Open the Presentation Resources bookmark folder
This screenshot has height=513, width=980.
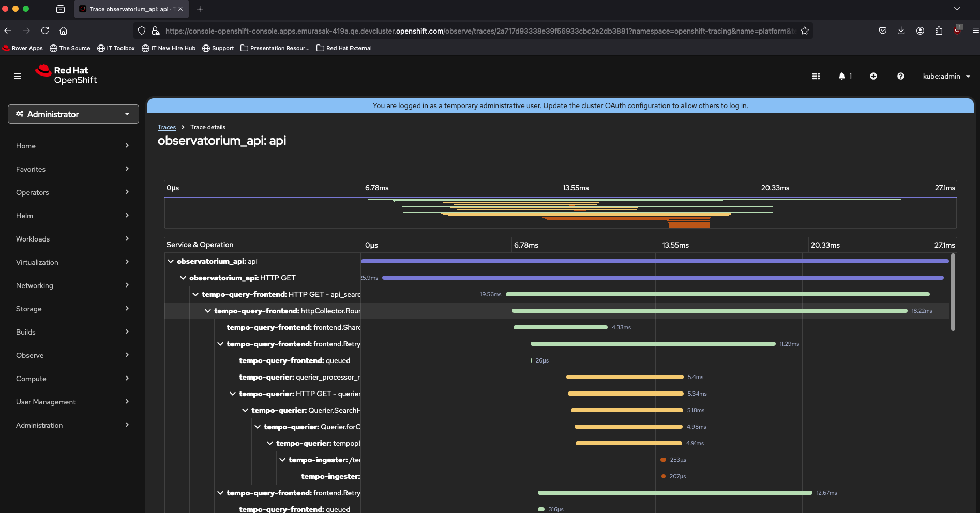(x=275, y=48)
